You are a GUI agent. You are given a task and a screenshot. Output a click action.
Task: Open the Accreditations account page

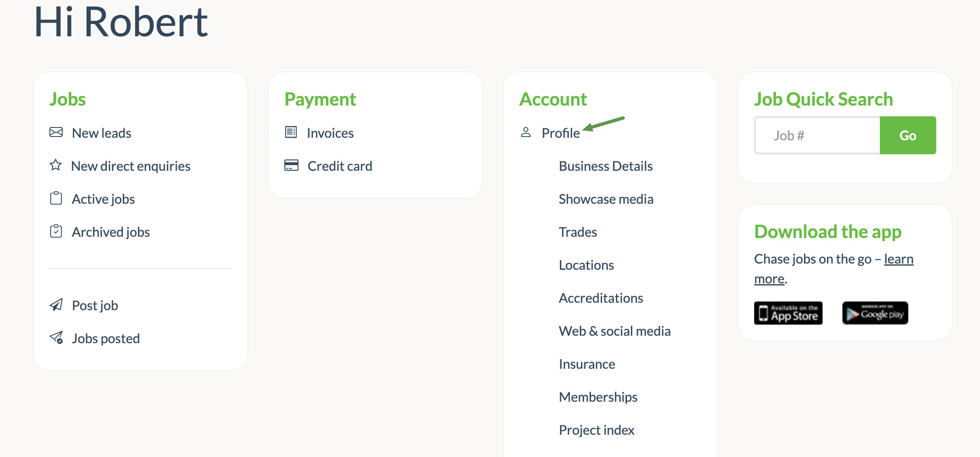[601, 298]
